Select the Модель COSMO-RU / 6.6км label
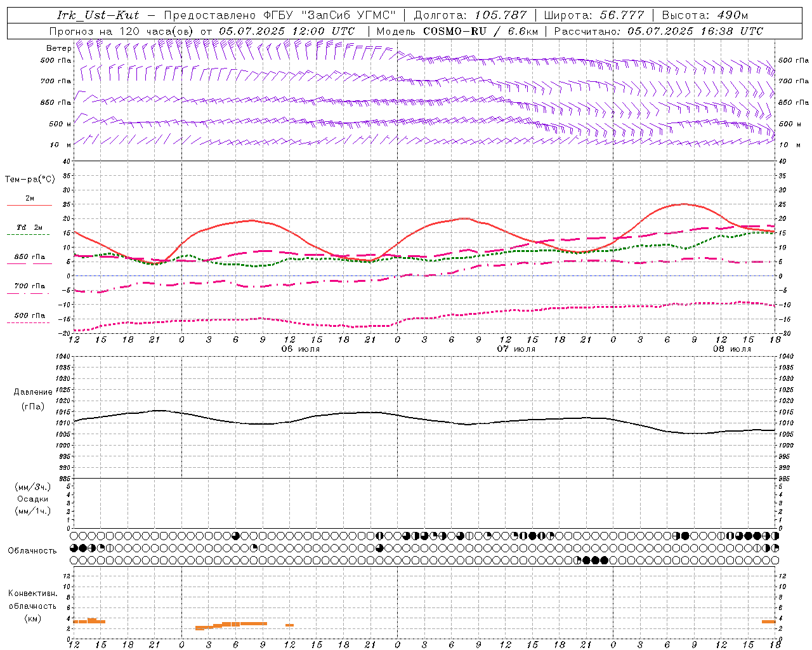Screen dimensions: 812x650 [457, 31]
